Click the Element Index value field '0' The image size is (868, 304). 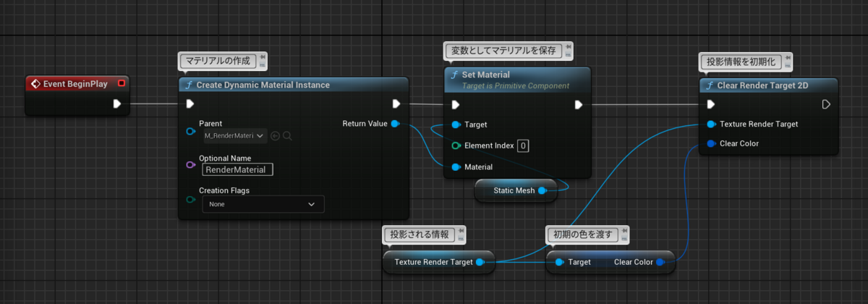coord(522,145)
